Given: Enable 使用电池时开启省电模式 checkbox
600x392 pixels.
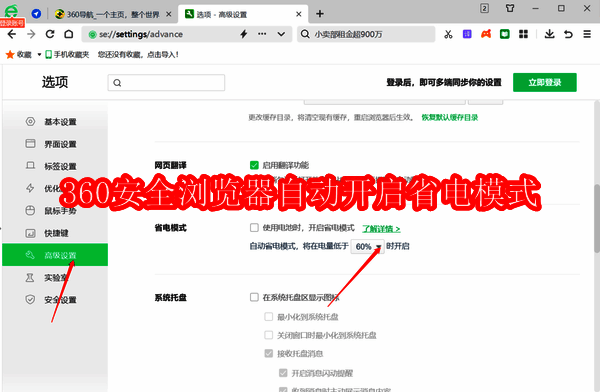Looking at the screenshot, I should click(254, 228).
